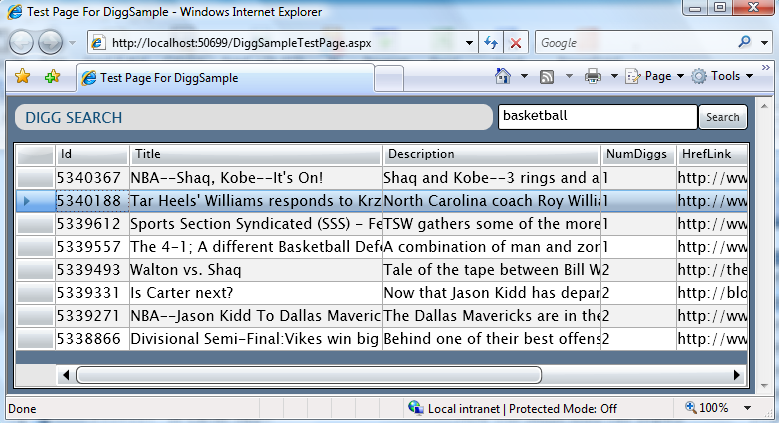
Task: Click the basketball search text field
Action: 598,117
